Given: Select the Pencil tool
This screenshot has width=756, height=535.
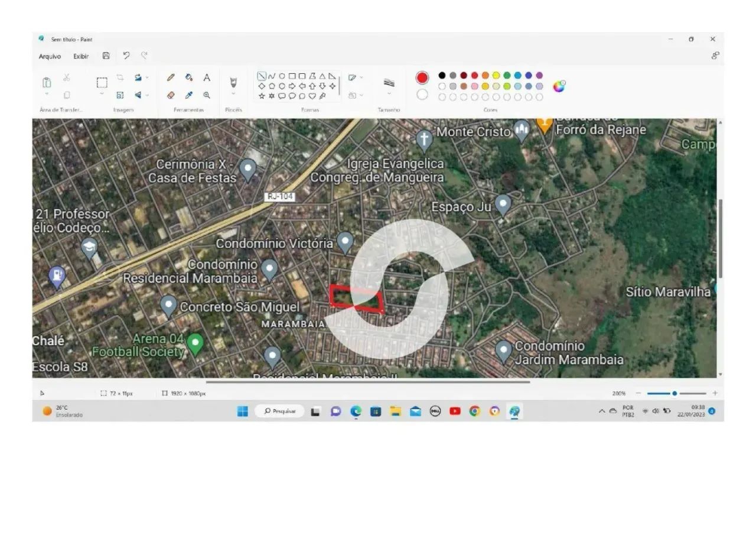Looking at the screenshot, I should pyautogui.click(x=171, y=77).
